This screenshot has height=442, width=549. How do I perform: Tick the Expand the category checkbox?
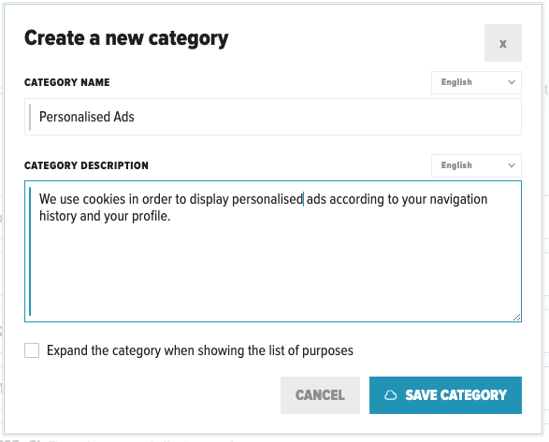[x=32, y=350]
